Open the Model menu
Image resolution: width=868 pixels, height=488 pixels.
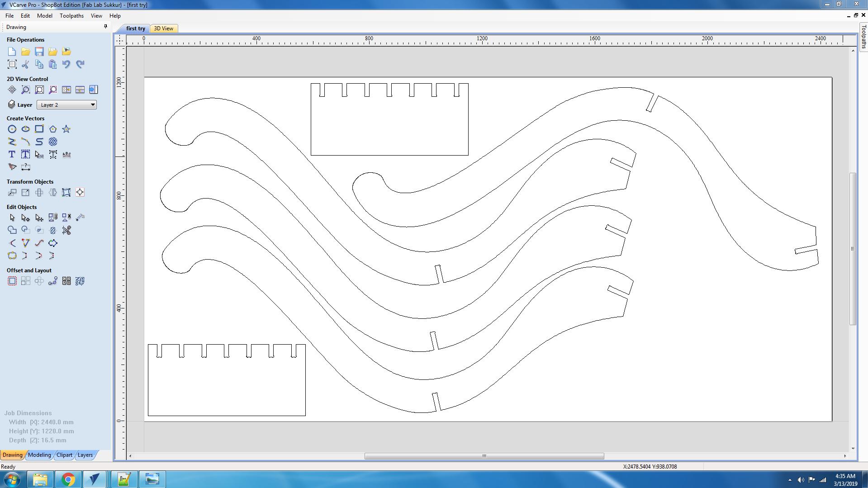pyautogui.click(x=45, y=16)
